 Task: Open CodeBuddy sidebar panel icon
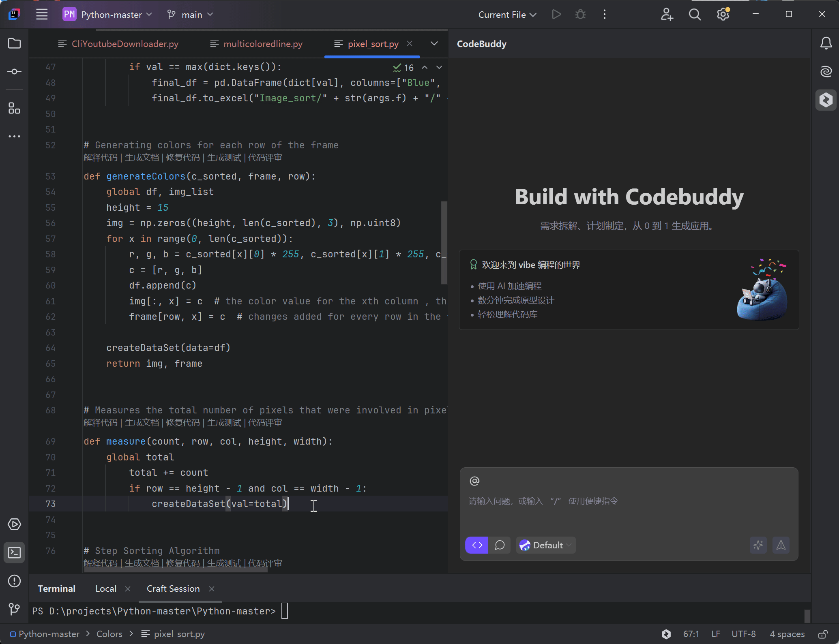[826, 100]
